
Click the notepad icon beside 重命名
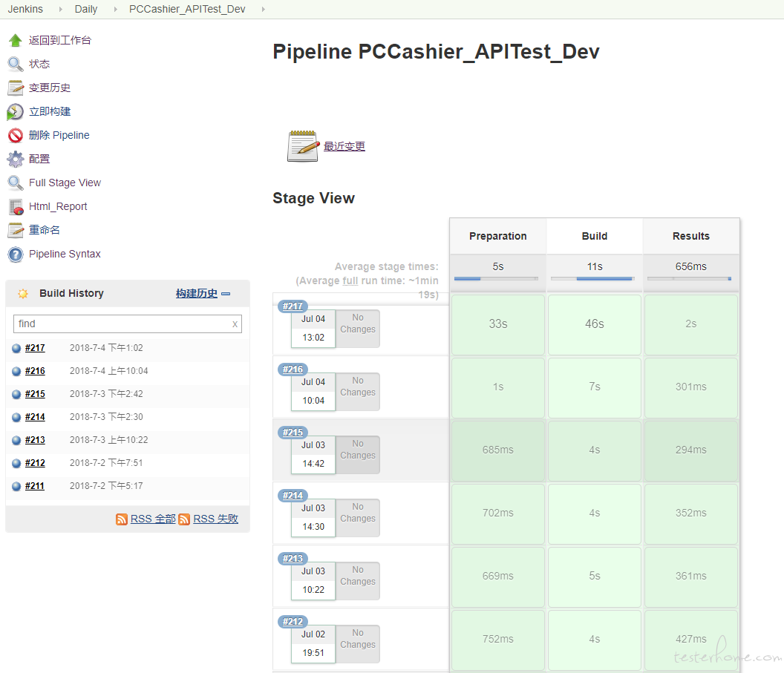click(16, 230)
